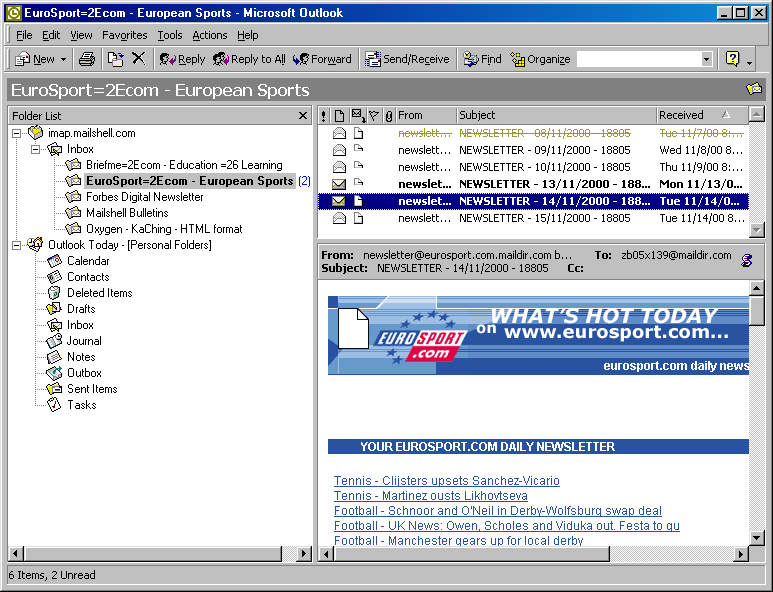Open the New button dropdown arrow
Image resolution: width=773 pixels, height=592 pixels.
(64, 60)
